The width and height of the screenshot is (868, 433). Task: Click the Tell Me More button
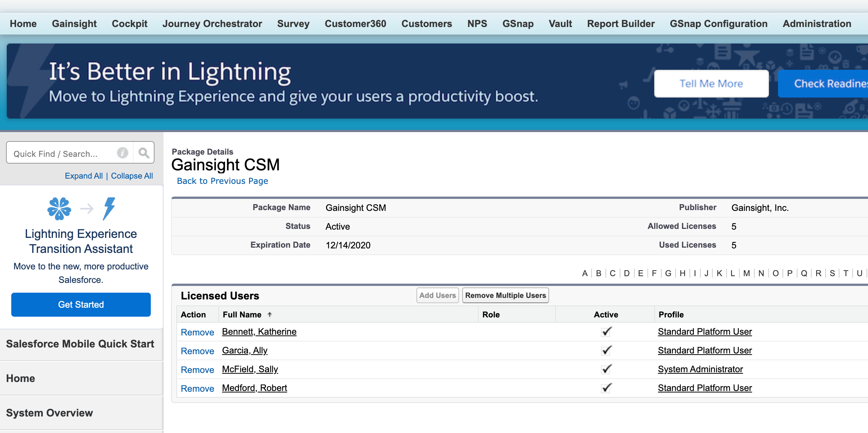tap(712, 83)
